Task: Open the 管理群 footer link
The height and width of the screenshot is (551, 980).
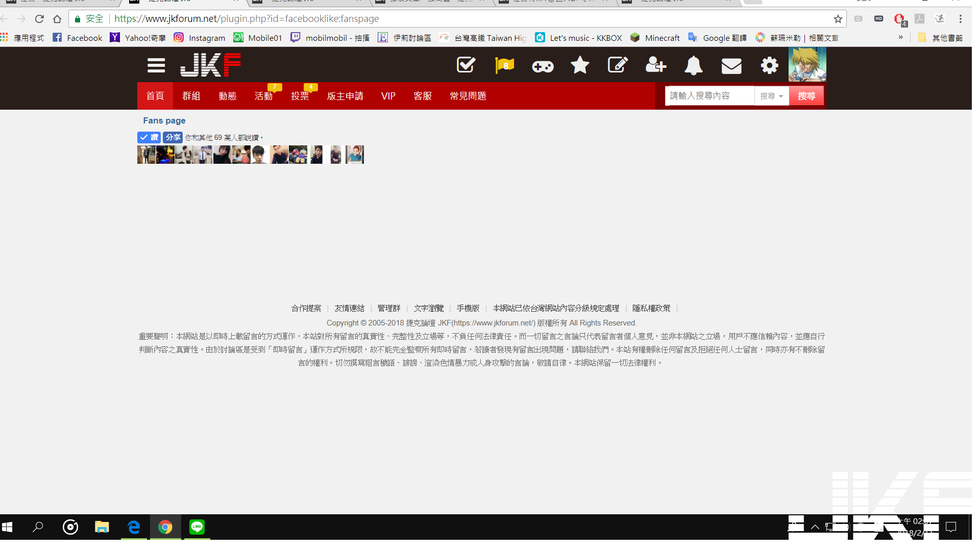Action: 389,308
